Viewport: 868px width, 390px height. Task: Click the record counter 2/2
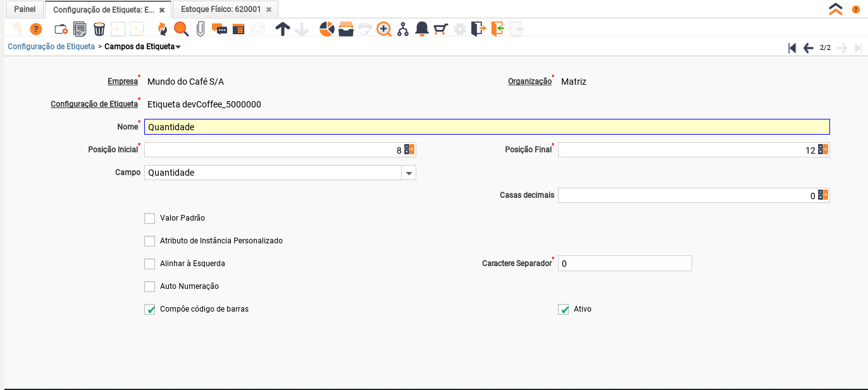[x=825, y=48]
